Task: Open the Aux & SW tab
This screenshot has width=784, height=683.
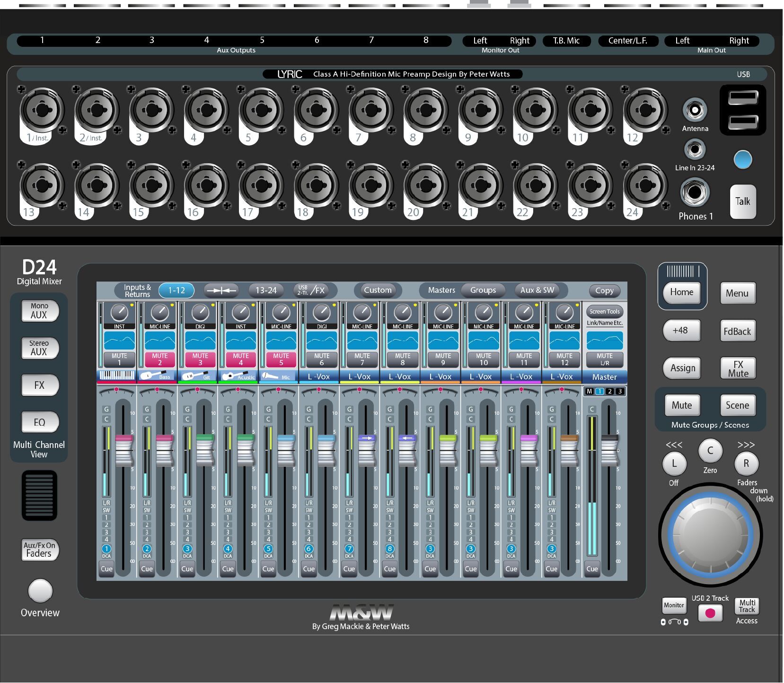Action: pos(537,290)
